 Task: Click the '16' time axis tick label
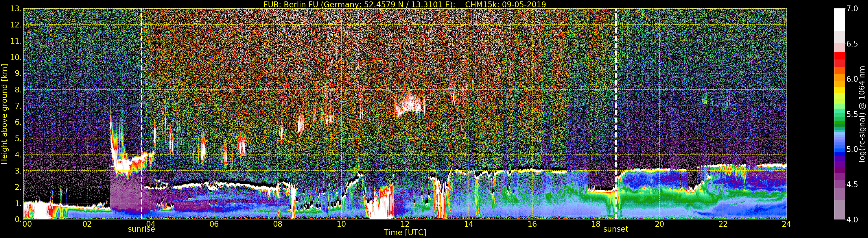pyautogui.click(x=532, y=224)
